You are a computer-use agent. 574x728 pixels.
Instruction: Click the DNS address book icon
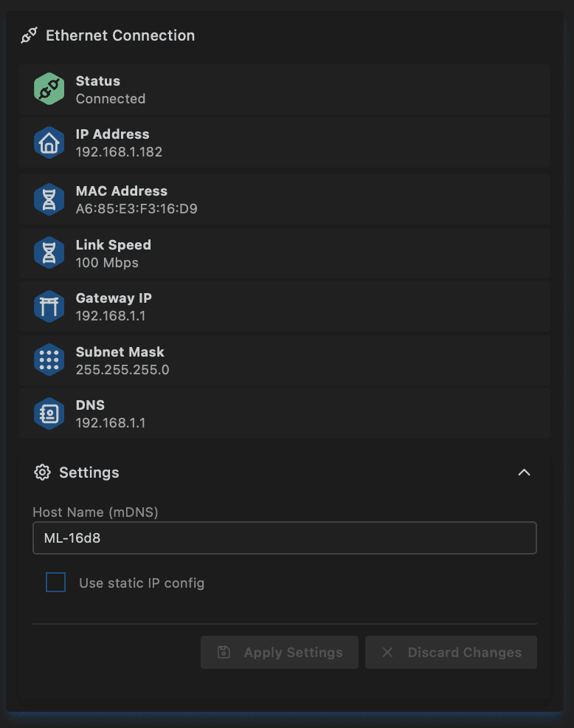click(x=49, y=413)
